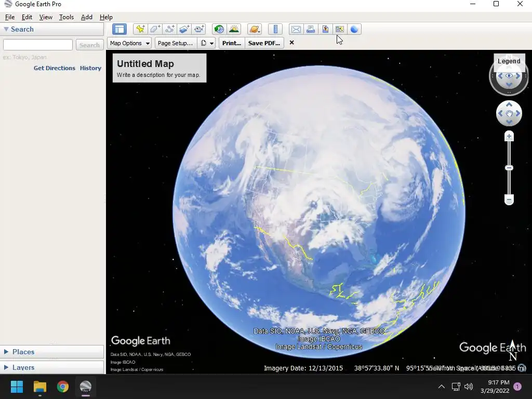Click the Save Image toolbar icon
Viewport: 532px width, 399px height.
pos(325,29)
